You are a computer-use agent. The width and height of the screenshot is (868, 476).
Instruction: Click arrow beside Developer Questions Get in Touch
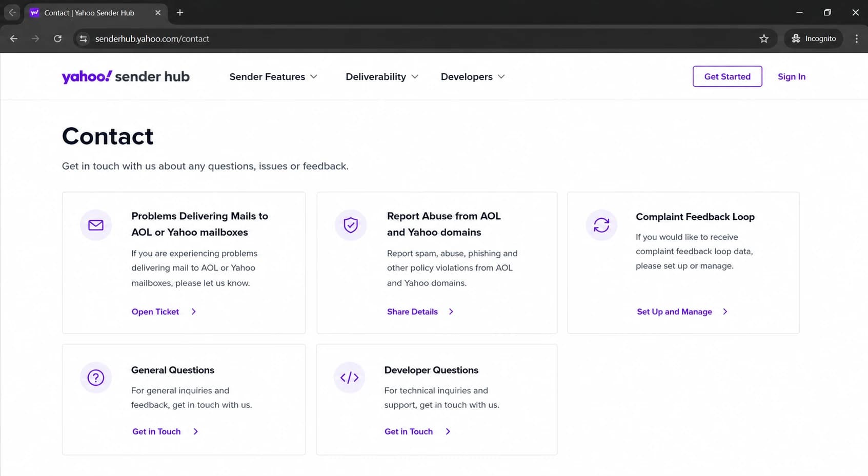click(448, 431)
